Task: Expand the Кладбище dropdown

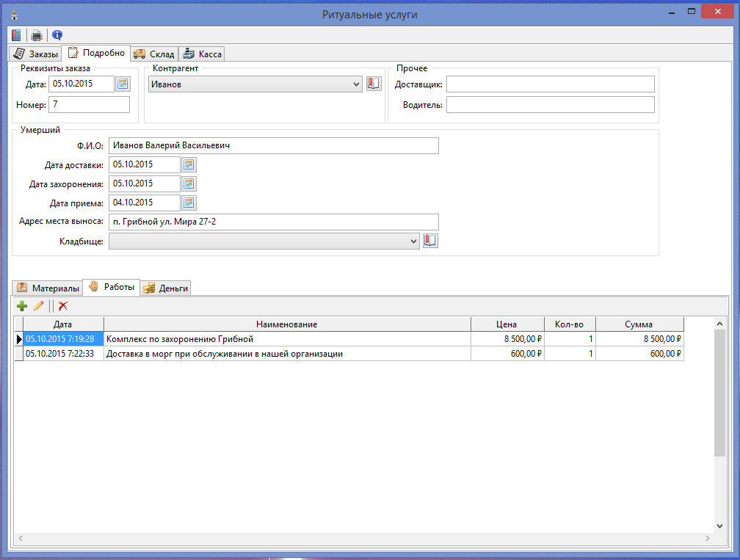Action: pyautogui.click(x=413, y=241)
